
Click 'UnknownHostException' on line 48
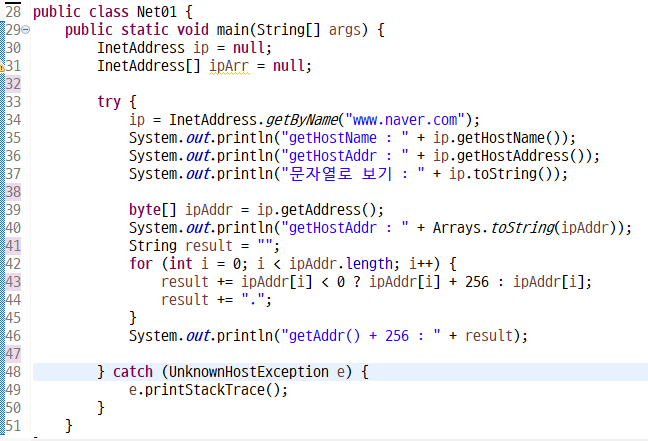tap(249, 372)
